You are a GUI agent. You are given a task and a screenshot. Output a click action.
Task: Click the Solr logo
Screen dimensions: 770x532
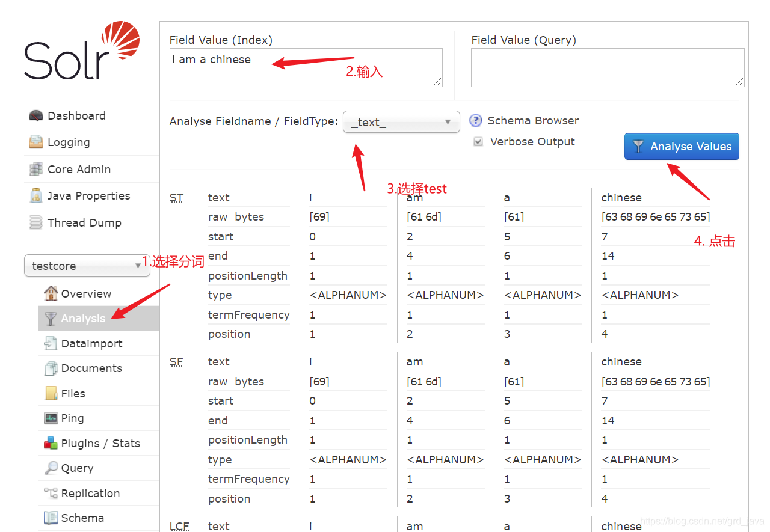82,50
